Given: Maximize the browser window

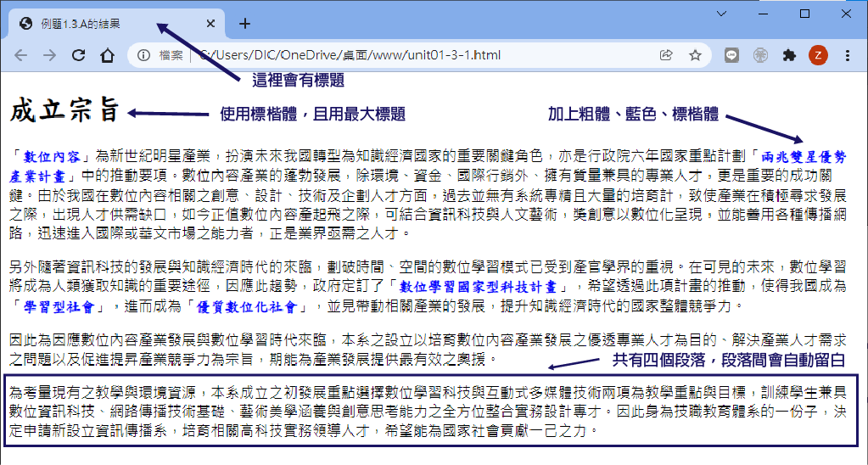Looking at the screenshot, I should tap(804, 14).
